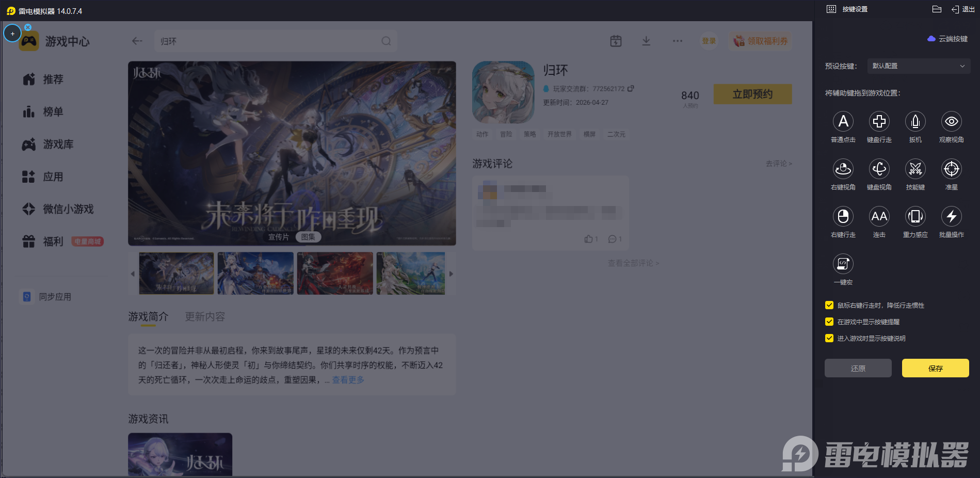The height and width of the screenshot is (478, 980).
Task: Show previous screenshot thumbnails arrow
Action: tap(133, 274)
